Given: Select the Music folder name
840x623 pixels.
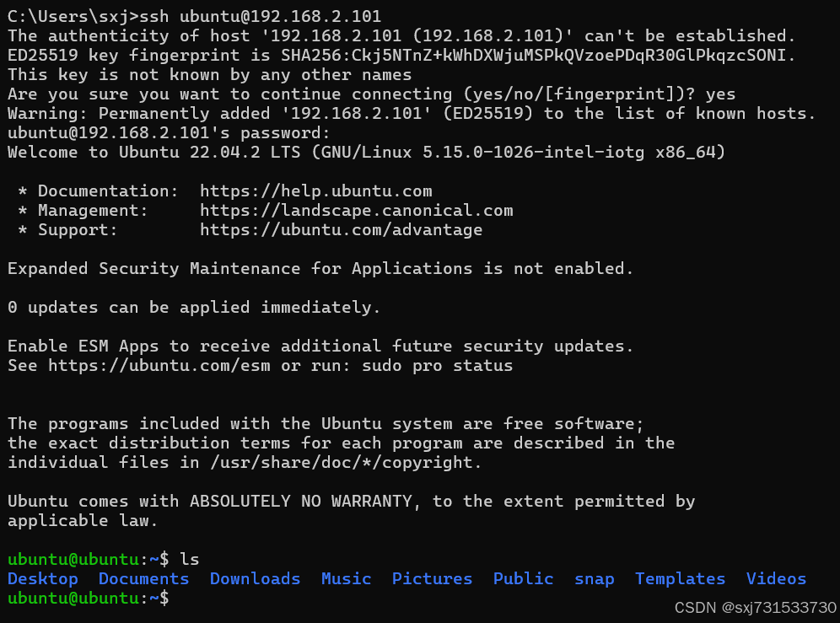Looking at the screenshot, I should point(346,579).
